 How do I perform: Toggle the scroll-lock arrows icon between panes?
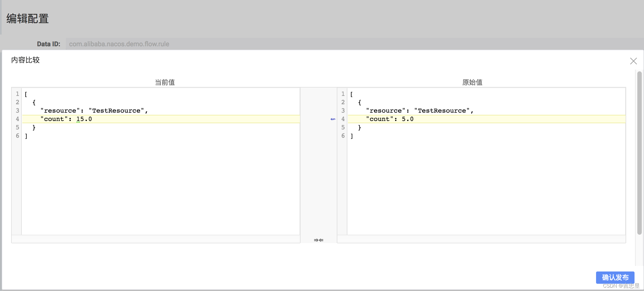tap(318, 240)
